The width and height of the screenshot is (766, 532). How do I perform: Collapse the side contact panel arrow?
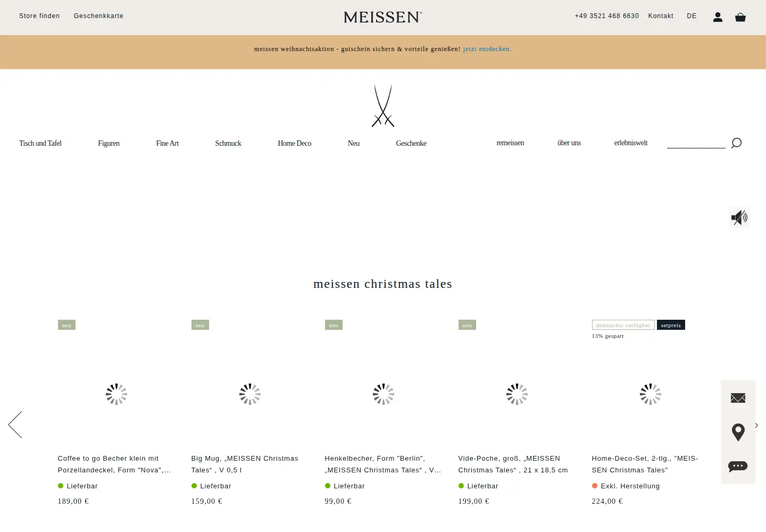click(756, 425)
